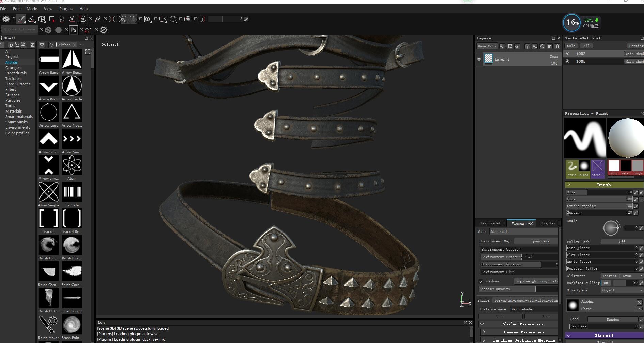The width and height of the screenshot is (644, 343).
Task: Select Grunges category in the shelf
Action: pos(13,68)
